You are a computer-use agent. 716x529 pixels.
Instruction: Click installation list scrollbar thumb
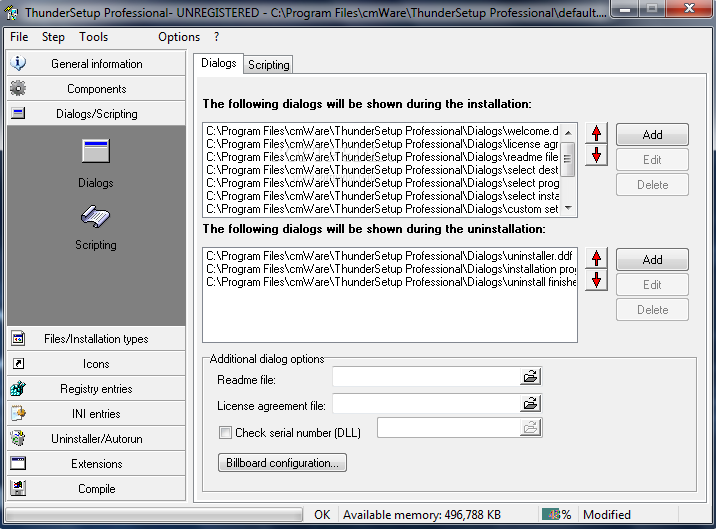pyautogui.click(x=568, y=159)
